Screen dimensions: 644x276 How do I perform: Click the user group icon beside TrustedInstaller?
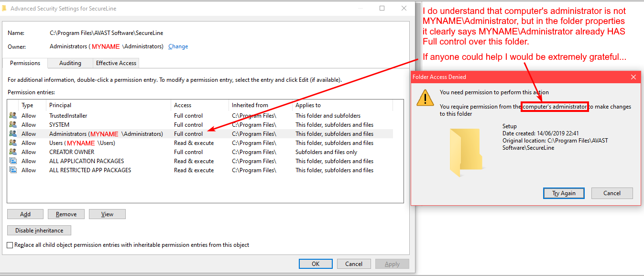(x=13, y=116)
